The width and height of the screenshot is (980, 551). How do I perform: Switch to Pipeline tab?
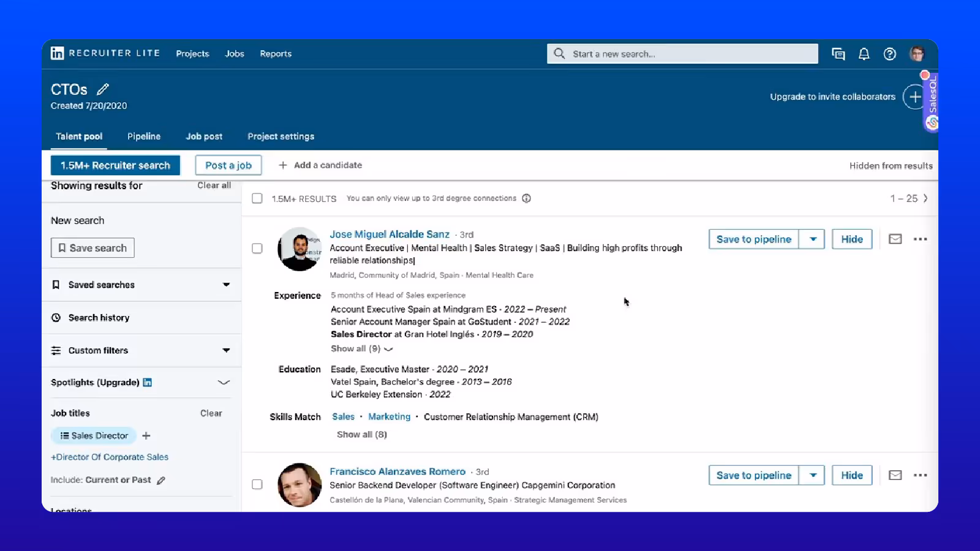(x=144, y=136)
